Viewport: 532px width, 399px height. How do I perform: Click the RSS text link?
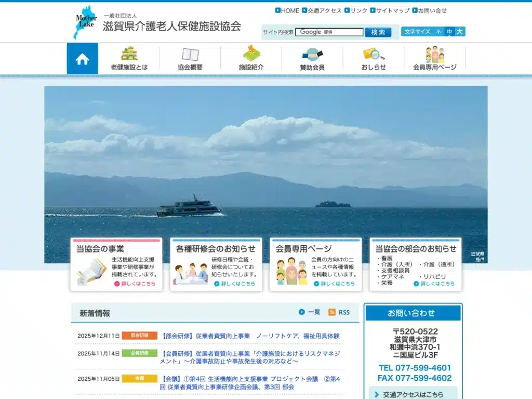click(x=344, y=312)
